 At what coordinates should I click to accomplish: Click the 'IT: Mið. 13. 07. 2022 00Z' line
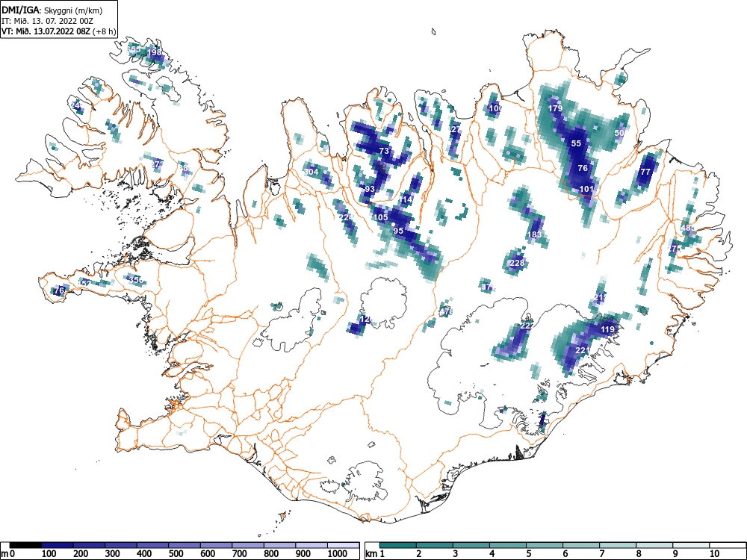click(46, 21)
